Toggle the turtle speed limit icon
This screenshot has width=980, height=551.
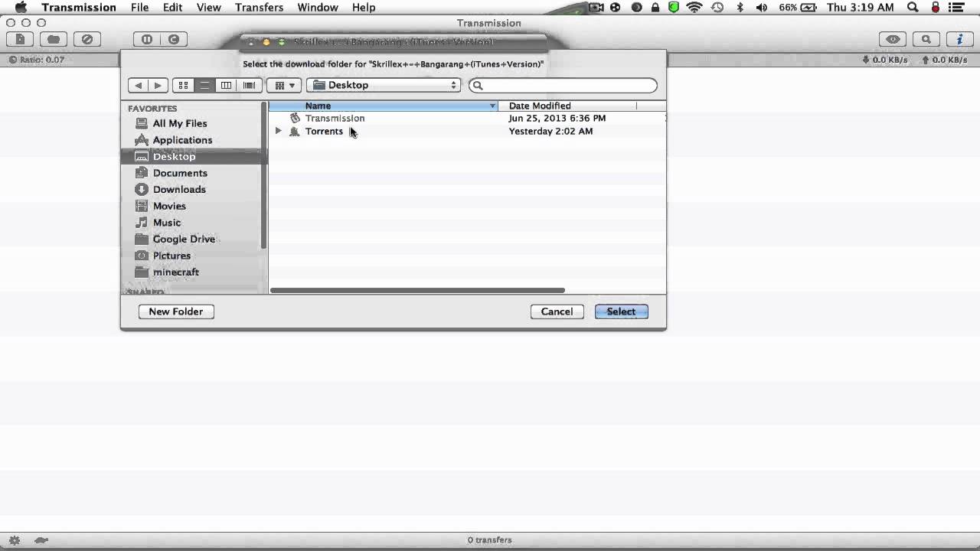(41, 540)
